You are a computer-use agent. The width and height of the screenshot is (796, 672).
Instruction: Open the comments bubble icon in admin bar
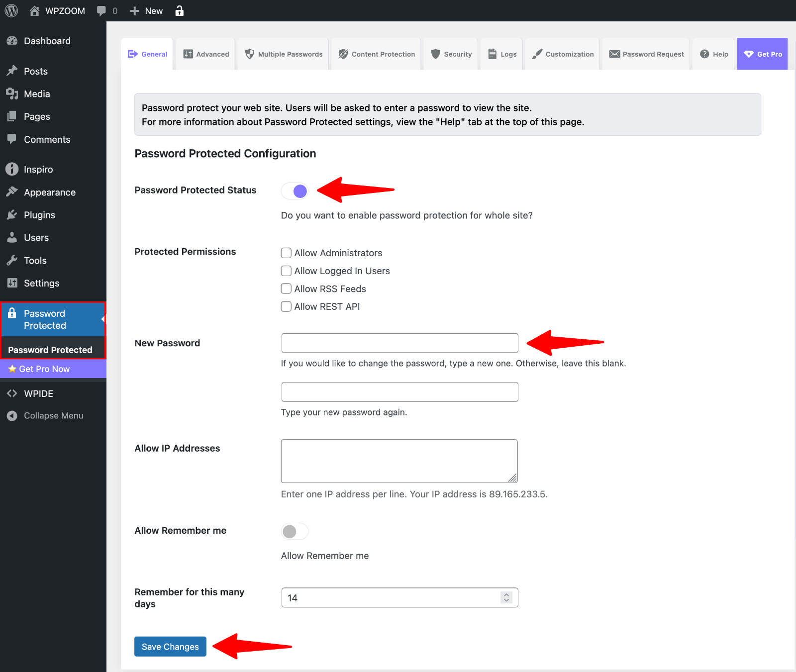[x=101, y=11]
